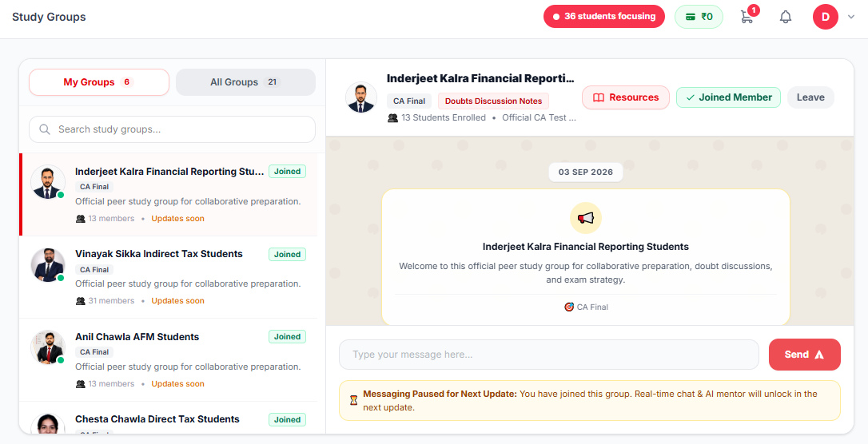Click the students enrolled people icon in header
Viewport: 868px width, 444px height.
[x=393, y=117]
